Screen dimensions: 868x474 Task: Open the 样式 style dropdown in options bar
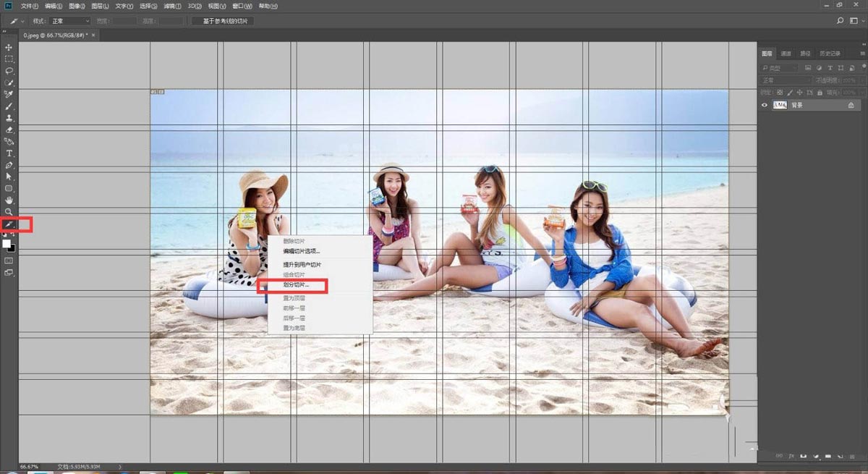tap(70, 21)
